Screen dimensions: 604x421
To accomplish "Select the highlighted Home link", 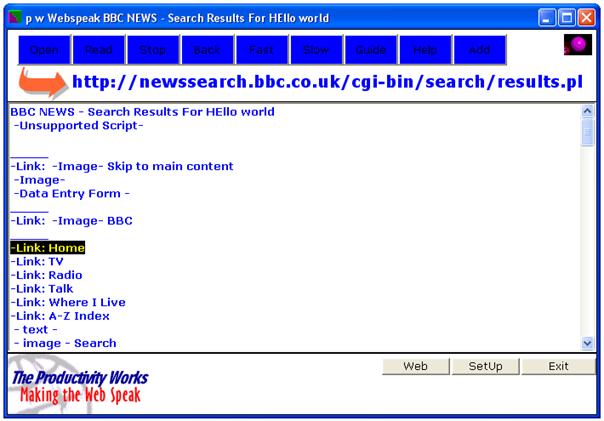I will click(x=48, y=248).
